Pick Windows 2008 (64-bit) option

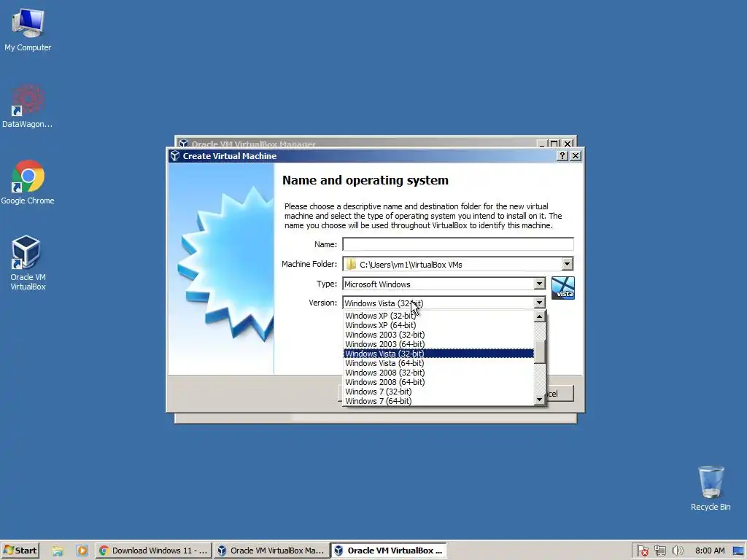(438, 382)
